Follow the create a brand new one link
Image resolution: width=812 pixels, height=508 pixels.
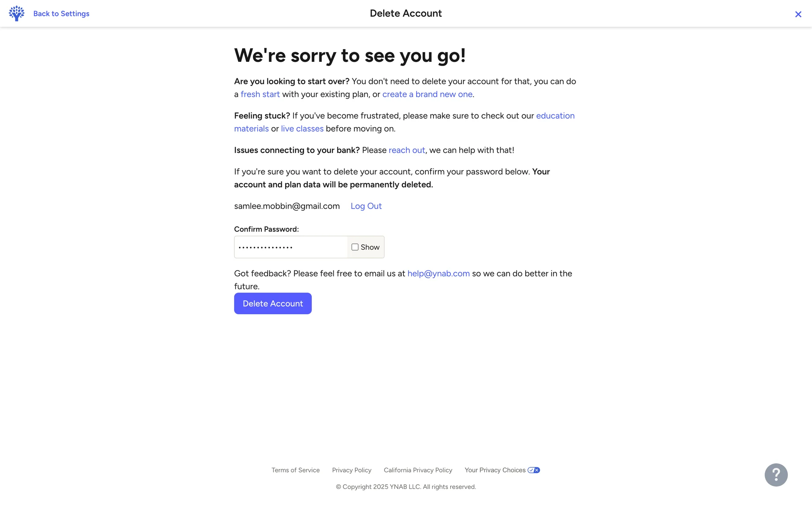427,94
